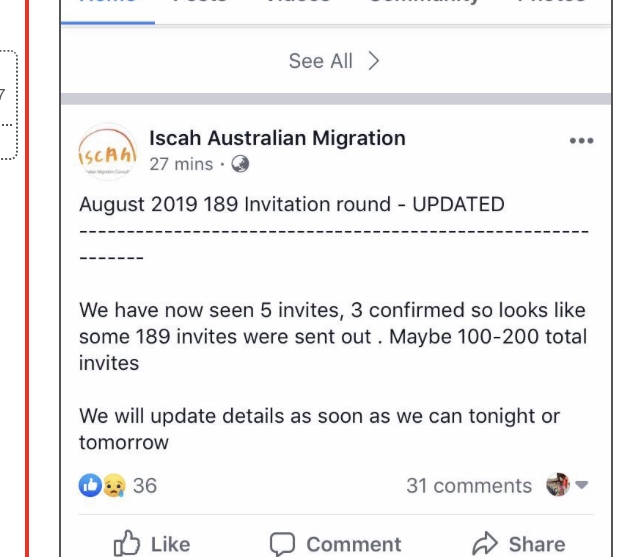Switch to the Community tab
The image size is (639, 557).
point(423,3)
